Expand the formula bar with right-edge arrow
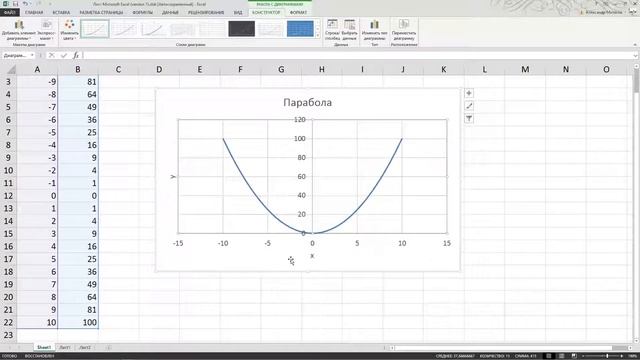The height and width of the screenshot is (360, 640). click(x=636, y=56)
